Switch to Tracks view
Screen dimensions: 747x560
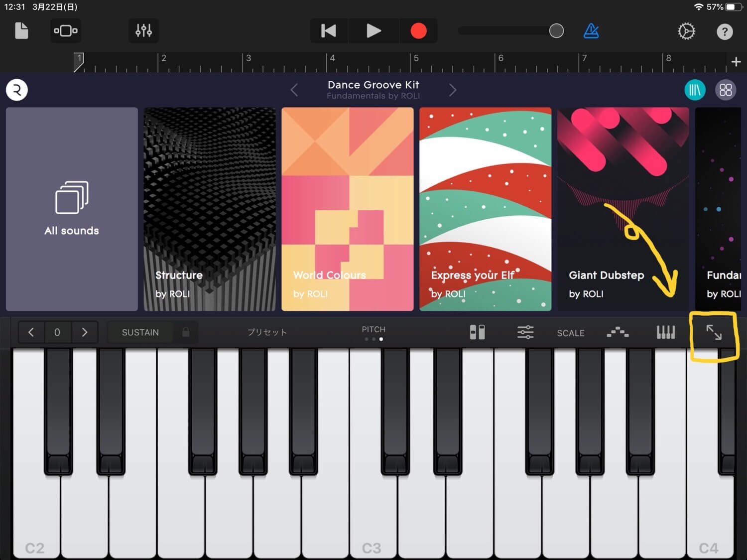(66, 31)
